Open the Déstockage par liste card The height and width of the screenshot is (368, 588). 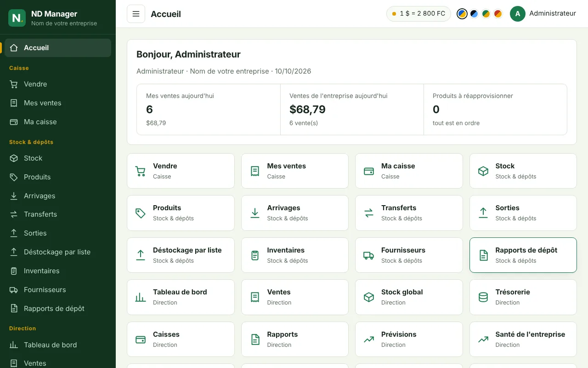[181, 255]
